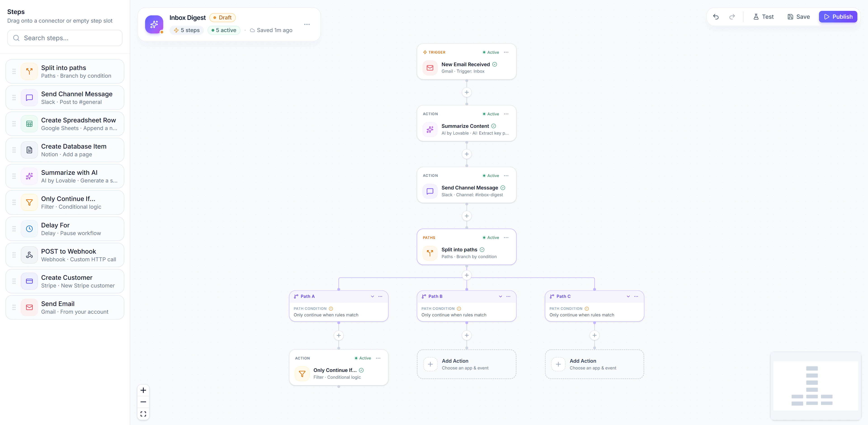
Task: Fit the canvas to view
Action: pos(143,414)
